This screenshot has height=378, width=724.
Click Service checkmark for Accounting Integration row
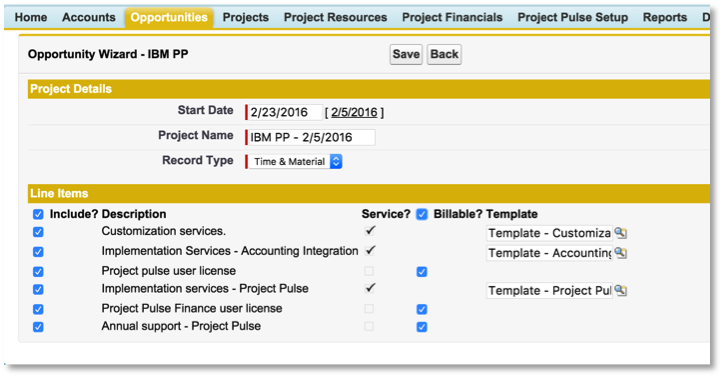coord(370,250)
